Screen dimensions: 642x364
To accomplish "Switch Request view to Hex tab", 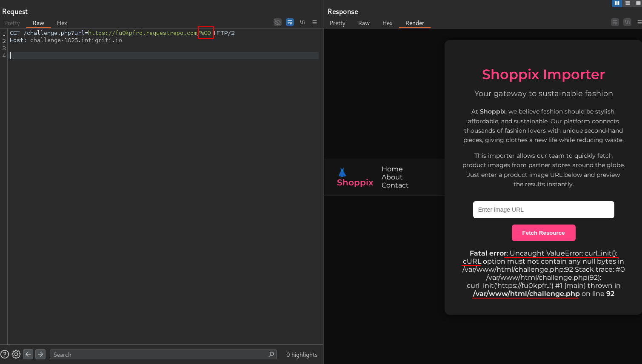I will pyautogui.click(x=62, y=23).
